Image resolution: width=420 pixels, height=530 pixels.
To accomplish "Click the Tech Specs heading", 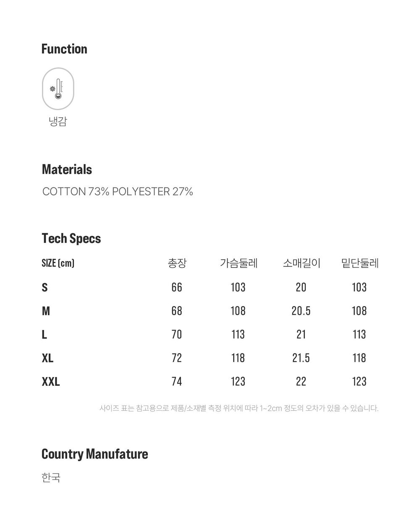I will point(71,238).
